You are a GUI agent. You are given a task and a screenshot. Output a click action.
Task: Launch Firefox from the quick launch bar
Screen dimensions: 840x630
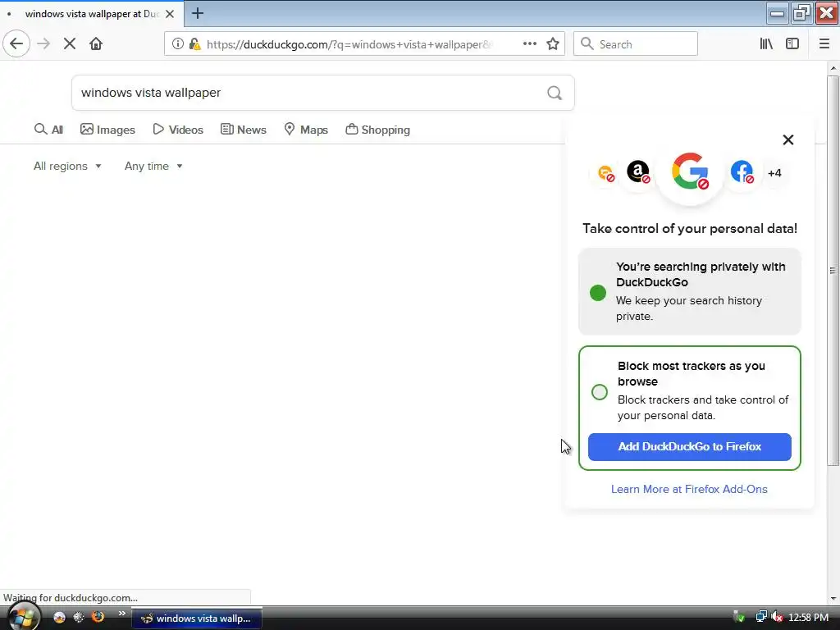point(98,617)
